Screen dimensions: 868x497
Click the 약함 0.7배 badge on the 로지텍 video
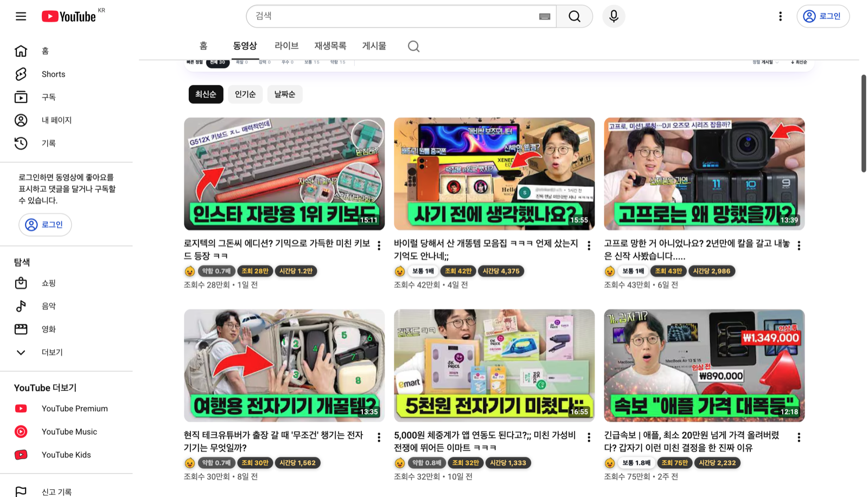216,271
